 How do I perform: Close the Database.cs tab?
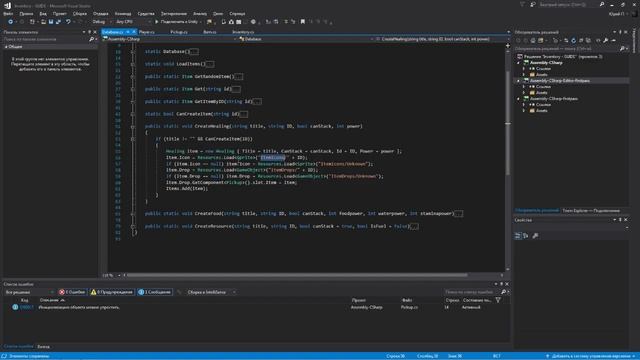[x=133, y=32]
